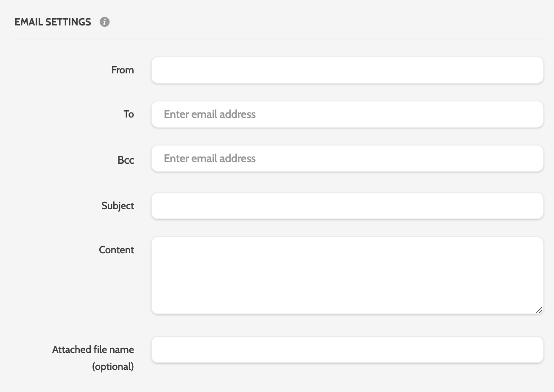Screen dimensions: 554x392
Task: Click the Email Settings info icon
Action: 104,22
